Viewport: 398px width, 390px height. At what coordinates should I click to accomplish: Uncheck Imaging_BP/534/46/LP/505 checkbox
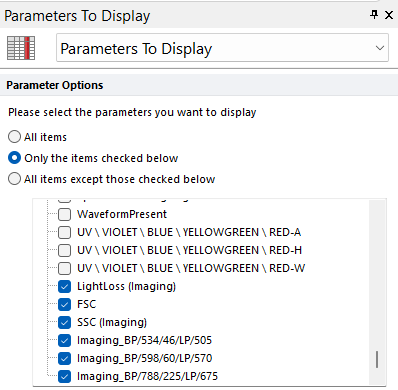coord(64,340)
